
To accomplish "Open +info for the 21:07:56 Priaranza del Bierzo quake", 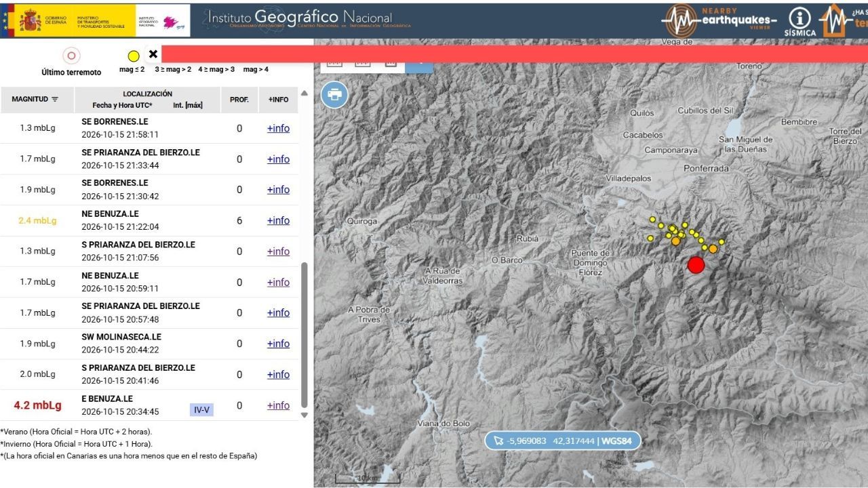I will tap(278, 251).
